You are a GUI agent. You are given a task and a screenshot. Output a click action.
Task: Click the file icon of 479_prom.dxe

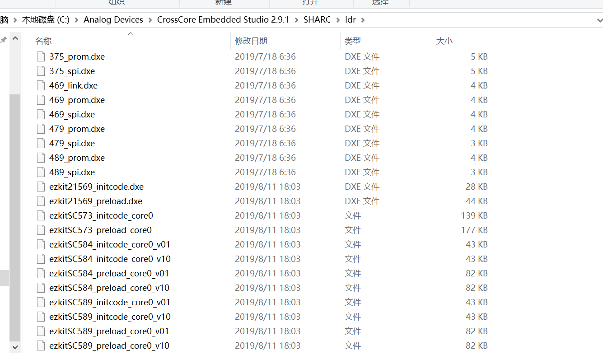(41, 129)
